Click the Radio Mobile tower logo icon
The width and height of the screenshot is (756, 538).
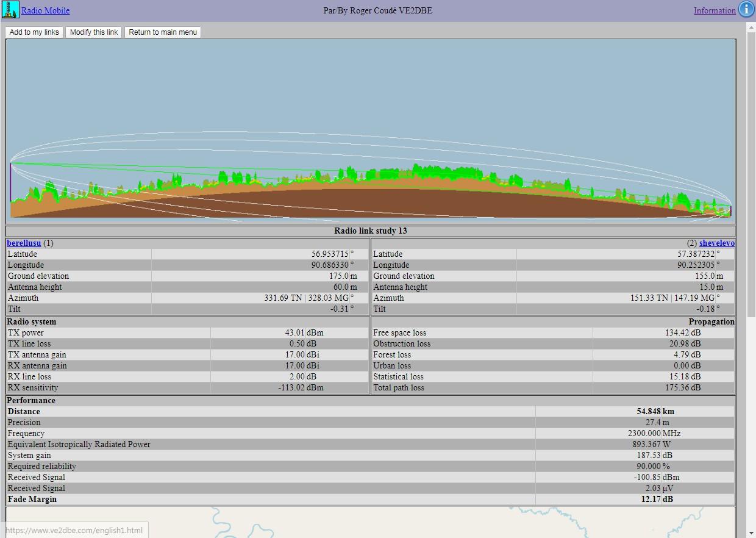pos(10,10)
